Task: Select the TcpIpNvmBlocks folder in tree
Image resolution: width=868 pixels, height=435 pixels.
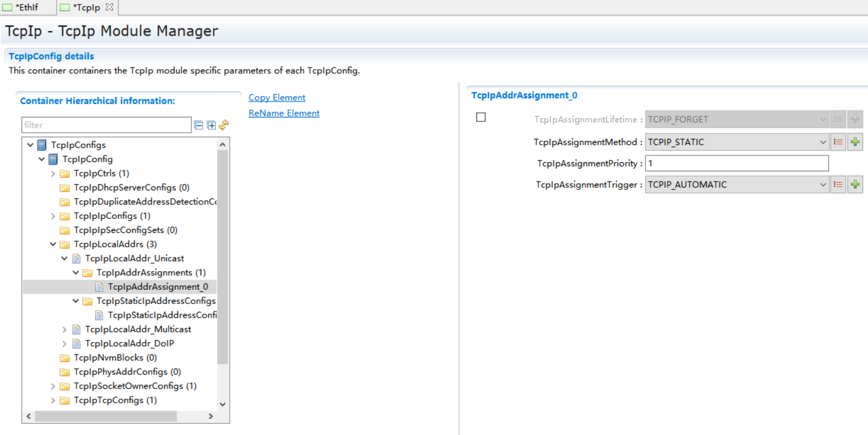Action: pyautogui.click(x=115, y=358)
